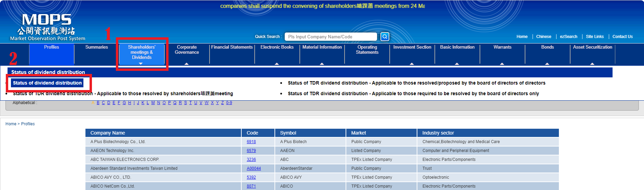Open the Basic Information menu
The height and width of the screenshot is (190, 644).
[457, 47]
